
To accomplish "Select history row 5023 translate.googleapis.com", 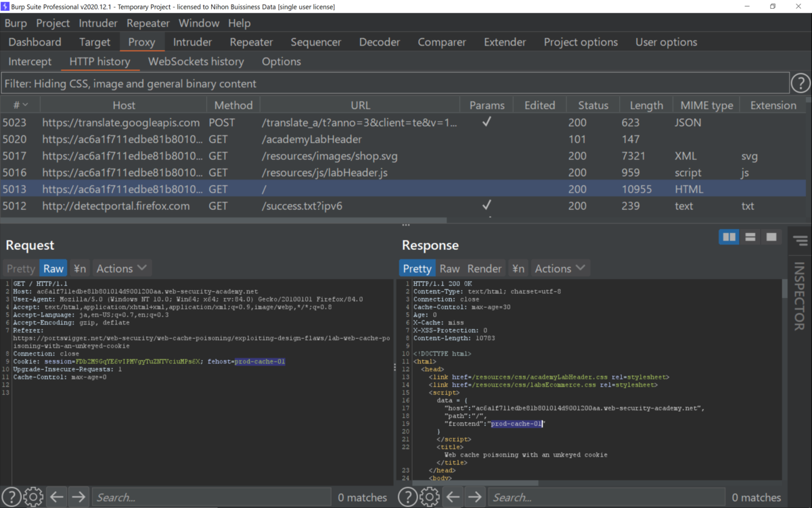I will tap(404, 123).
